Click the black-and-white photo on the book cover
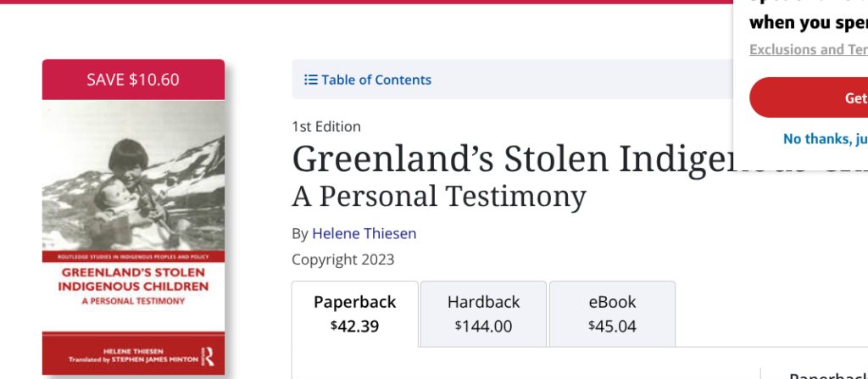 (x=133, y=174)
